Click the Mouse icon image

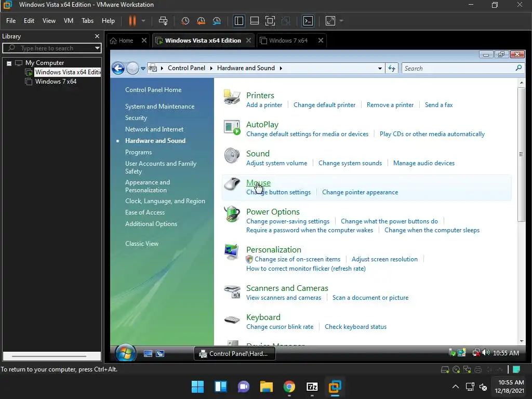(232, 184)
